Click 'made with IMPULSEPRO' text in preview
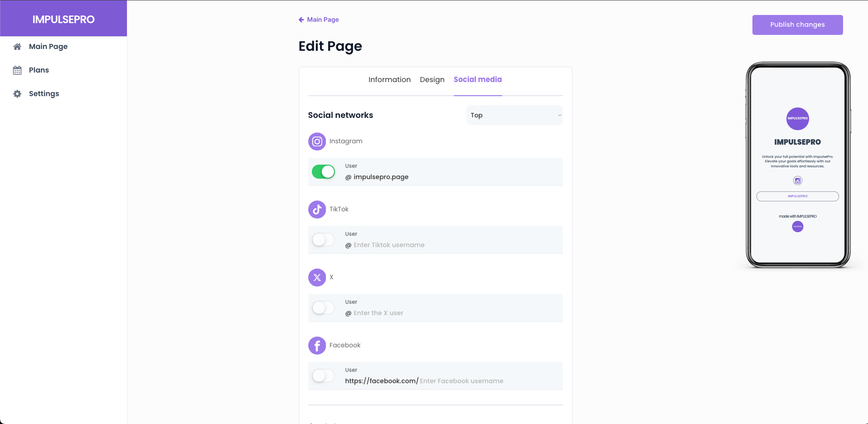Viewport: 868px width, 424px height. [x=798, y=216]
